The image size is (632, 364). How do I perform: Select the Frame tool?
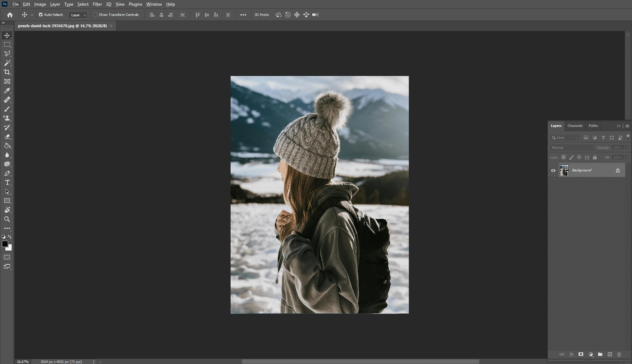tap(7, 81)
